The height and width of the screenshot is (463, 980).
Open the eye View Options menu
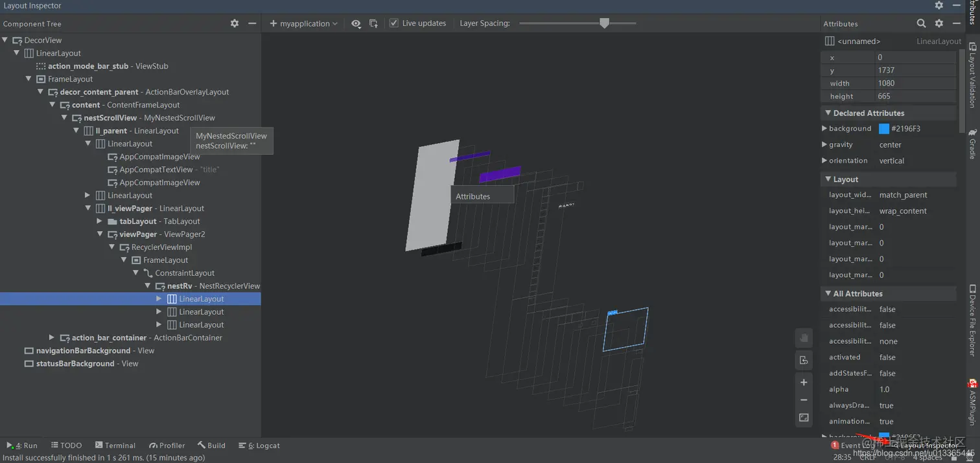pyautogui.click(x=356, y=23)
